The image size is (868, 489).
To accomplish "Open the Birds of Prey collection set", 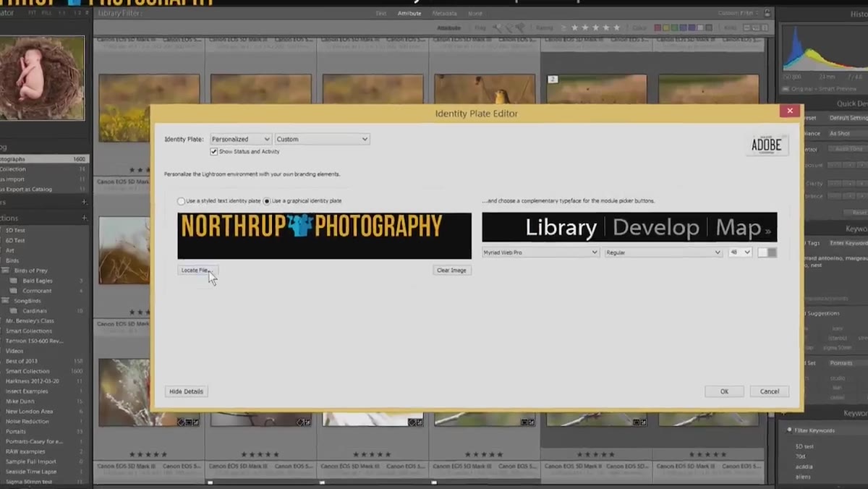I will tap(30, 271).
